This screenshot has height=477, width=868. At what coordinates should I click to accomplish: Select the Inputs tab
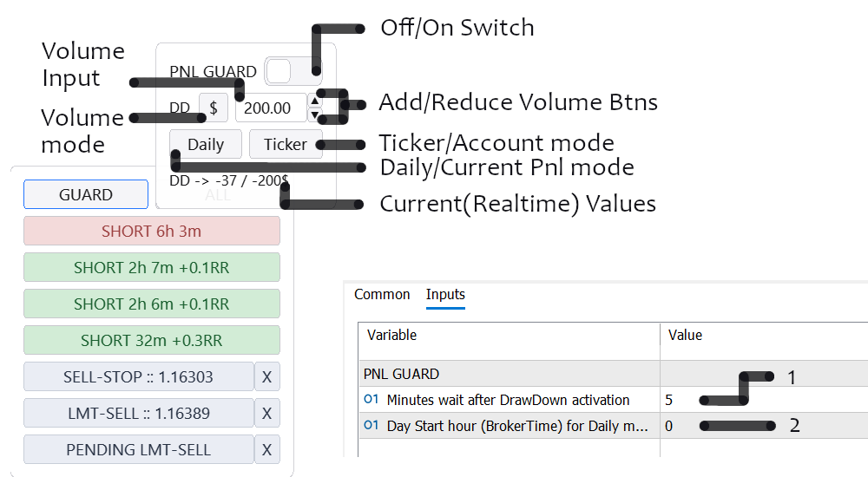[x=445, y=295]
